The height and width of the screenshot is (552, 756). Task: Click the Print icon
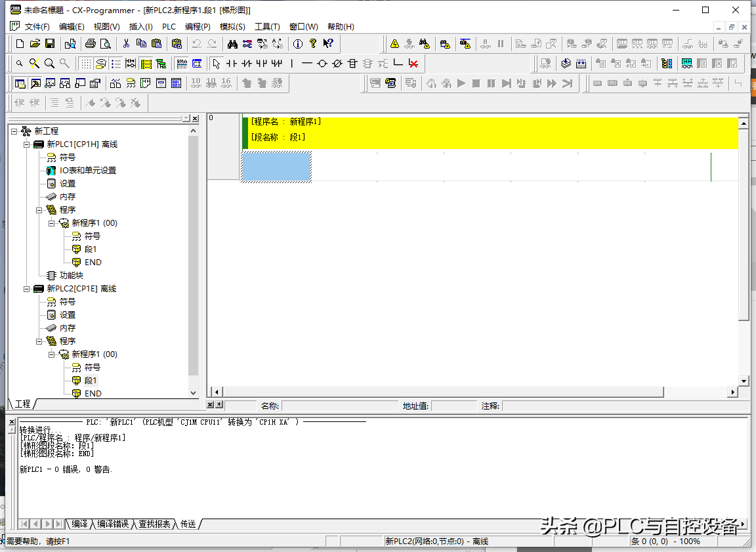90,44
